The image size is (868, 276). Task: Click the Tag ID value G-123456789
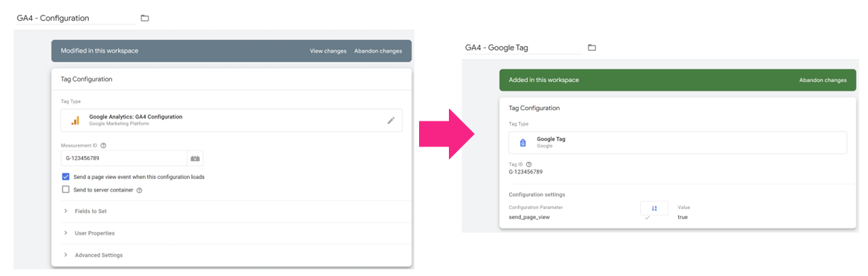526,172
